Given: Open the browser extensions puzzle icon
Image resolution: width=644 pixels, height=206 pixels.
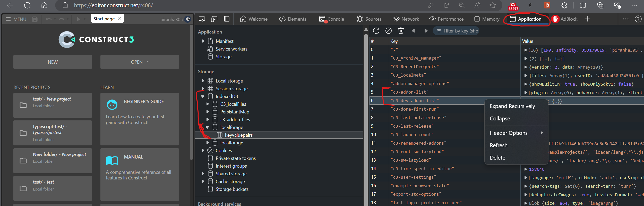Looking at the screenshot, I should click(x=564, y=5).
